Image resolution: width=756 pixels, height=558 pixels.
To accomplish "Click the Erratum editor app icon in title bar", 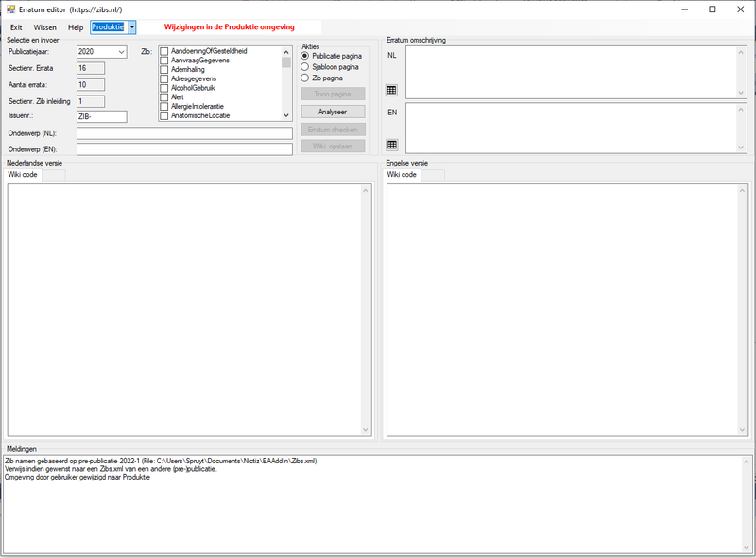I will 10,9.
